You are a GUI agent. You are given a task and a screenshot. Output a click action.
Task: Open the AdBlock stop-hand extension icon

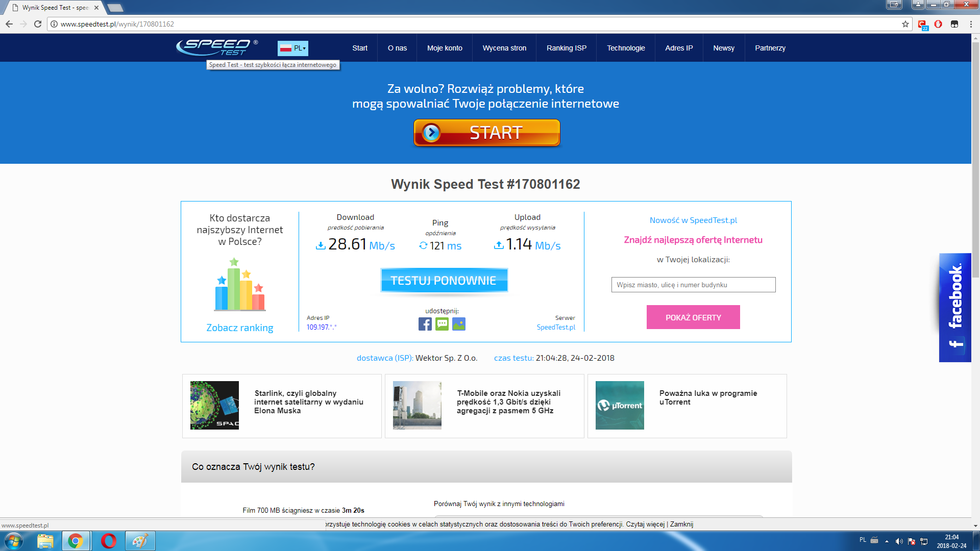938,24
